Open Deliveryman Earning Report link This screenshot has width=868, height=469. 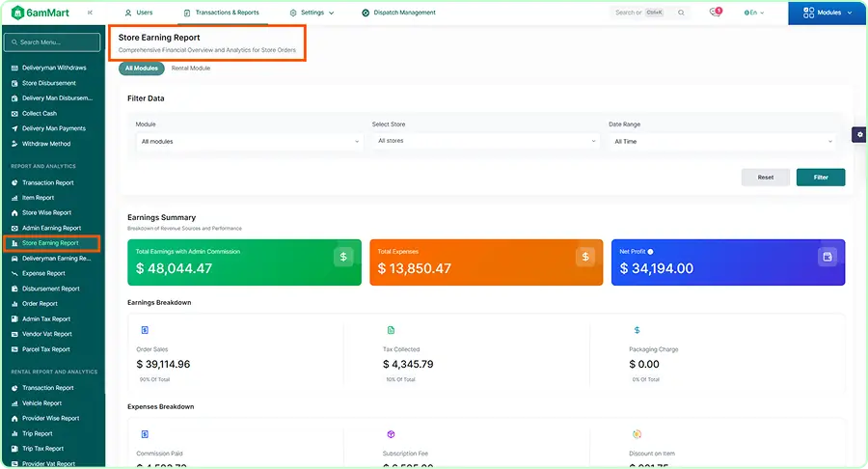click(x=56, y=259)
